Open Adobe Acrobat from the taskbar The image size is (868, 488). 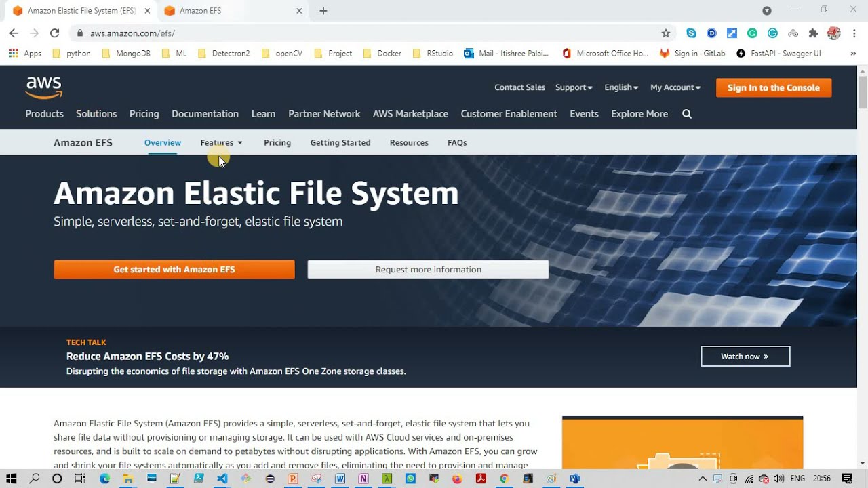(x=481, y=479)
